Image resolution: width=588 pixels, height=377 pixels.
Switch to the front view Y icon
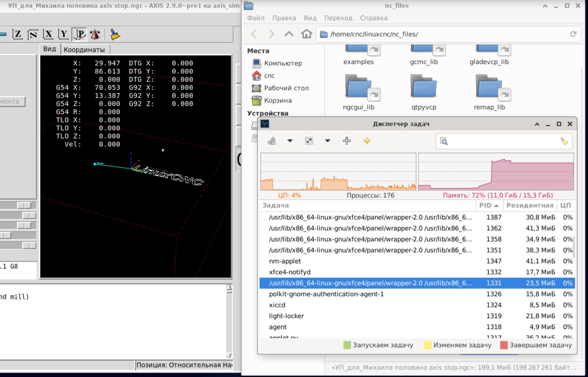tap(63, 34)
